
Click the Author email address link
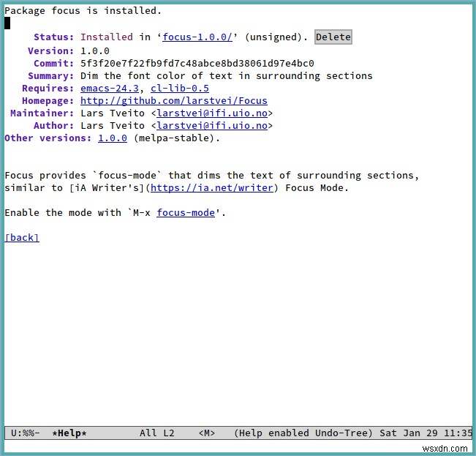pos(212,126)
